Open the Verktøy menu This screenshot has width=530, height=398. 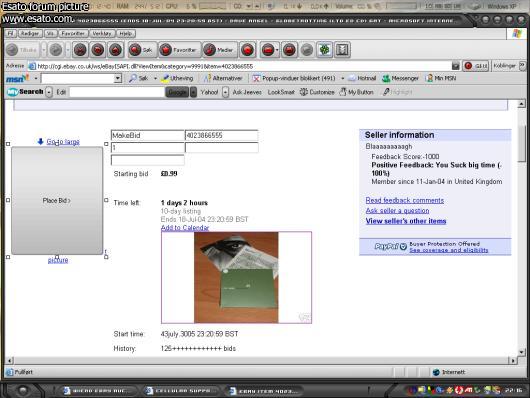102,33
